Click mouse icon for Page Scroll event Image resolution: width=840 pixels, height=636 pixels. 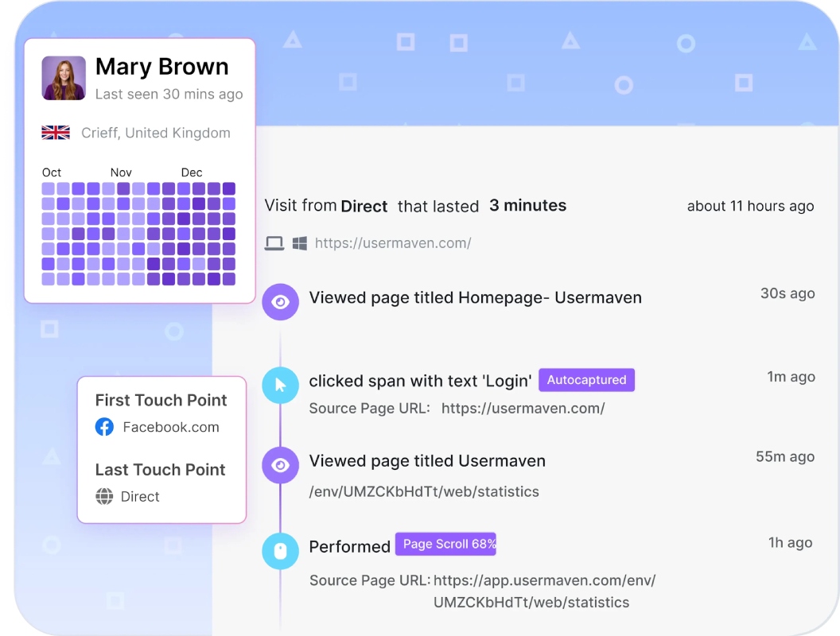280,551
